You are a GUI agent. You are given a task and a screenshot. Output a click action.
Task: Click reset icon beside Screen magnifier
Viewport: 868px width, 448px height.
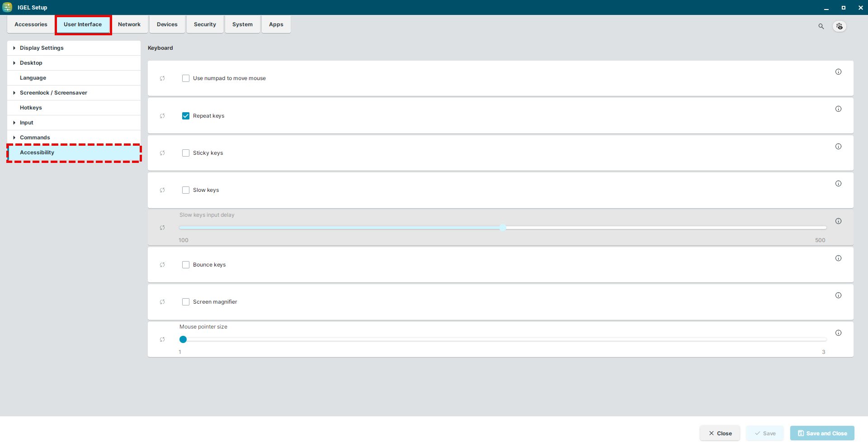coord(162,302)
